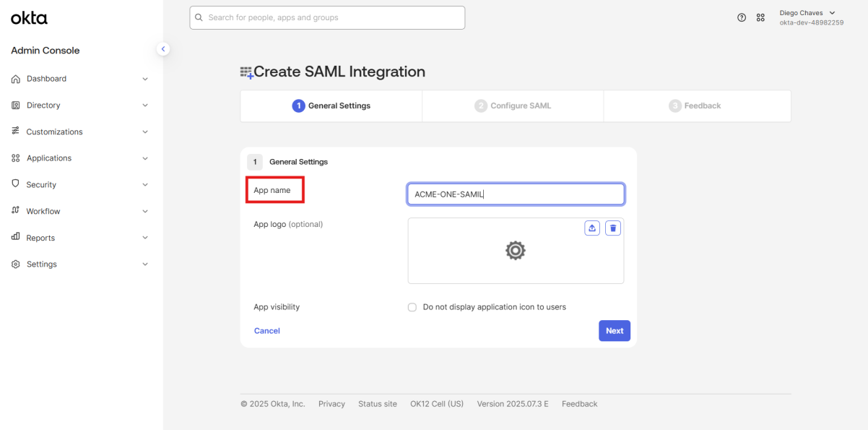Switch to the Feedback step tab
The width and height of the screenshot is (868, 430).
click(697, 106)
